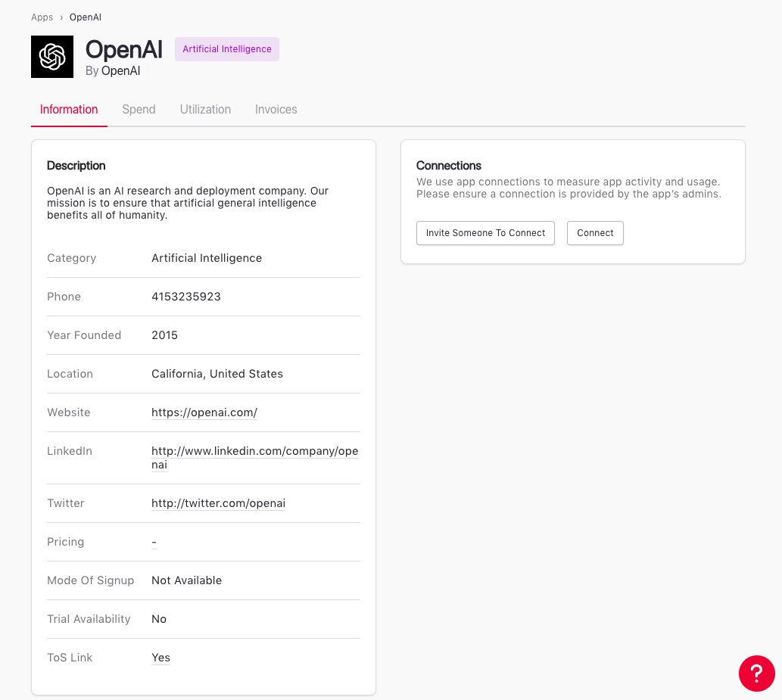The height and width of the screenshot is (700, 782).
Task: Click the Description heading
Action: (76, 166)
